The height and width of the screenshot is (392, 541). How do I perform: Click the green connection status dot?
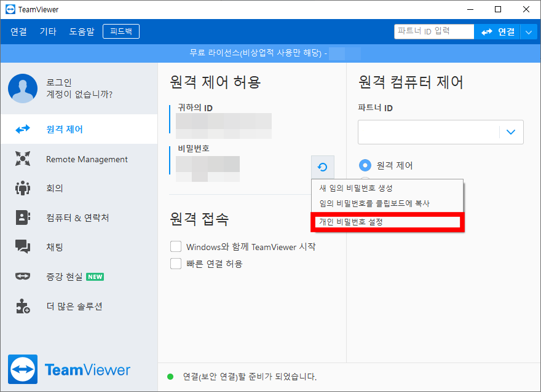pyautogui.click(x=170, y=377)
